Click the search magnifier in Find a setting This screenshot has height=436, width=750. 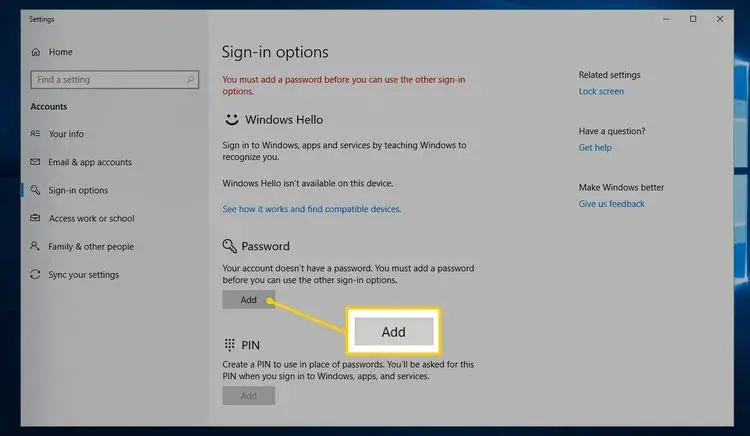(190, 79)
